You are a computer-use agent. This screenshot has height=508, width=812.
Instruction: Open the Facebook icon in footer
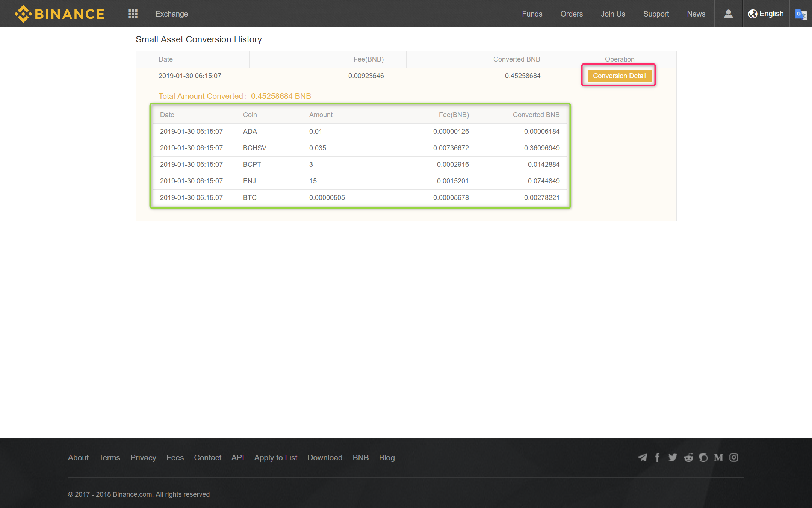(x=657, y=457)
